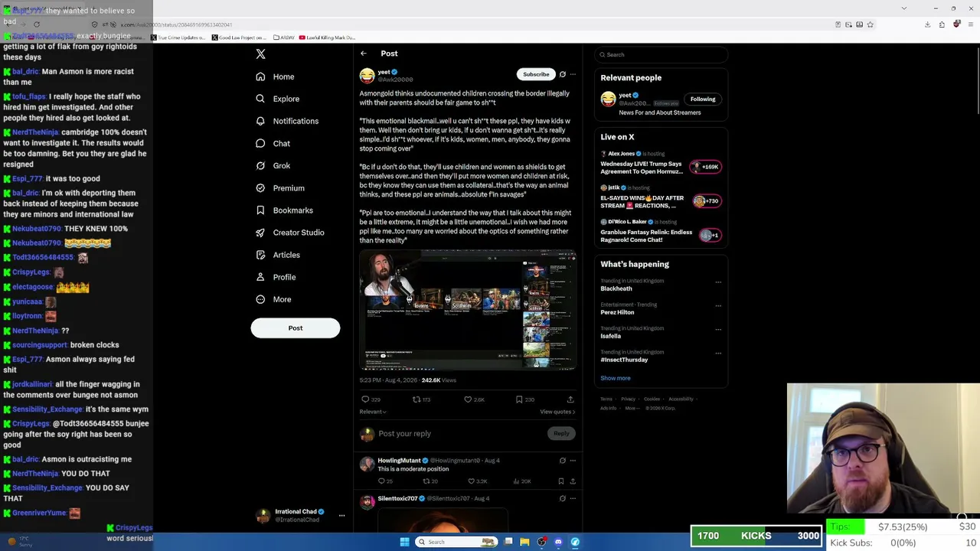Bookmark HowlingMutant's reply
The image size is (980, 551).
pyautogui.click(x=561, y=481)
